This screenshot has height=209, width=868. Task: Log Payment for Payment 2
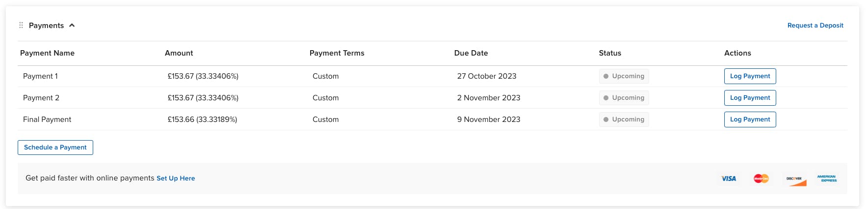[x=750, y=98]
